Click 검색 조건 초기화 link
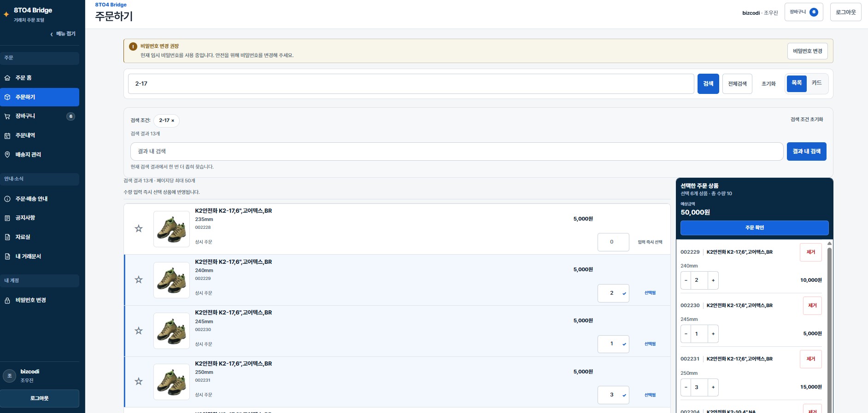The image size is (868, 413). coord(807,120)
